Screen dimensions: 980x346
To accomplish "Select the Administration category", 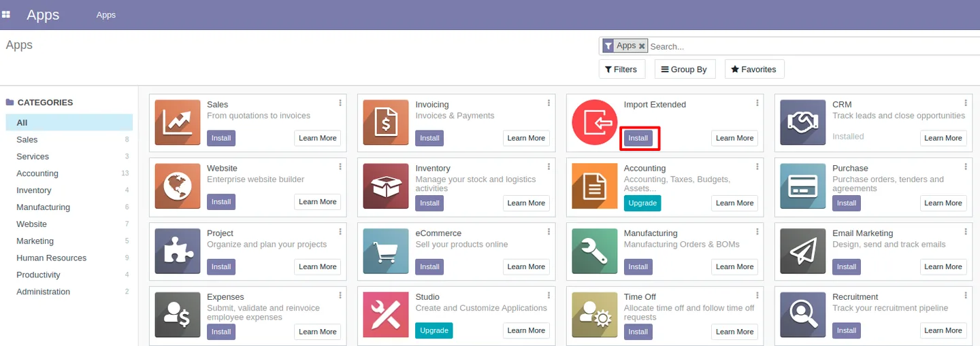I will (x=69, y=292).
